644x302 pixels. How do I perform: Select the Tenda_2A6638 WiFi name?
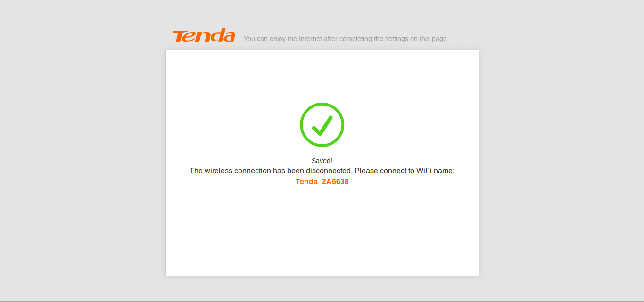[x=322, y=182]
